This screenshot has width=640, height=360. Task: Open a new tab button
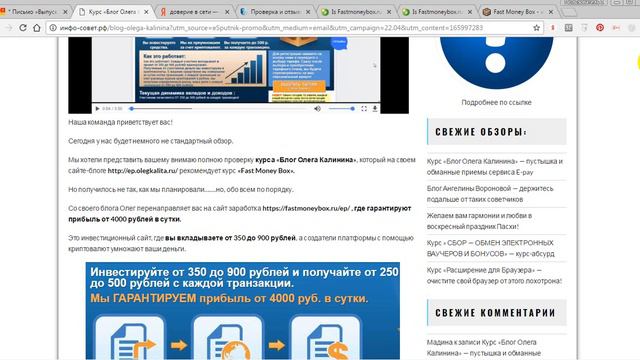[x=568, y=12]
